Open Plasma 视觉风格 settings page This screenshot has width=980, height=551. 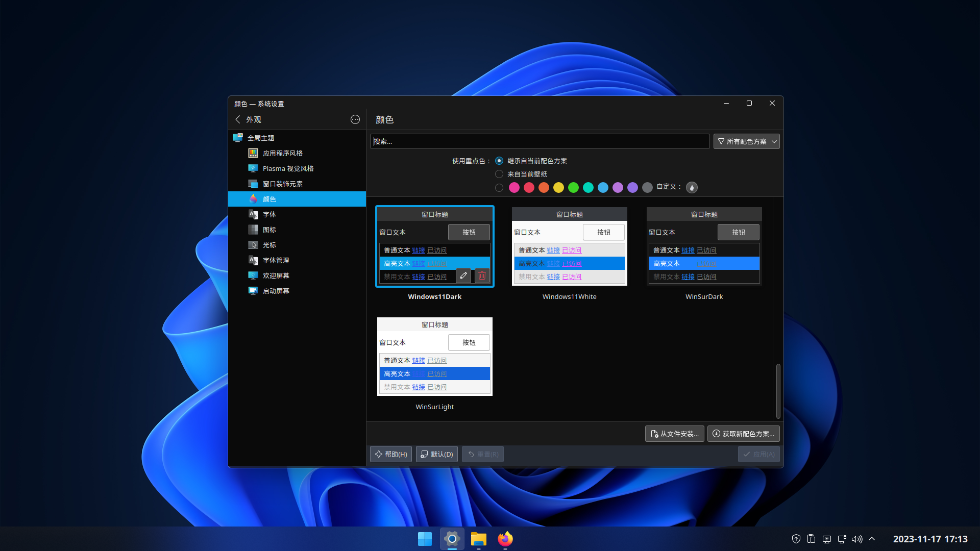(297, 168)
